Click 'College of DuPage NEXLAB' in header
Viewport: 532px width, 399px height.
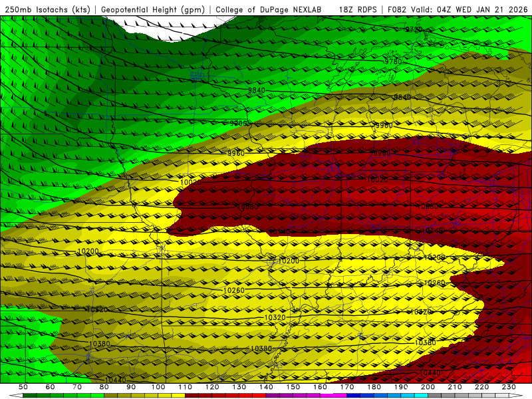tap(268, 9)
